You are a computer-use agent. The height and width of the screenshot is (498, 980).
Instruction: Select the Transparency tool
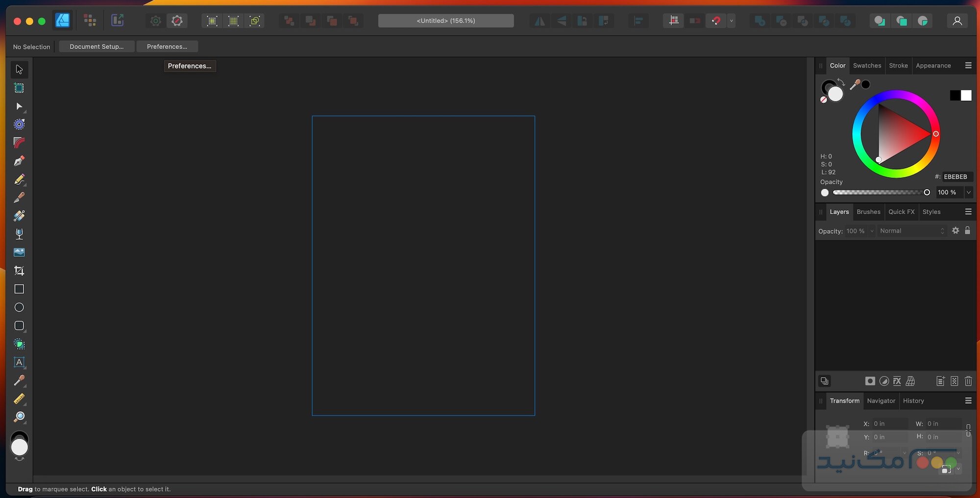tap(19, 234)
